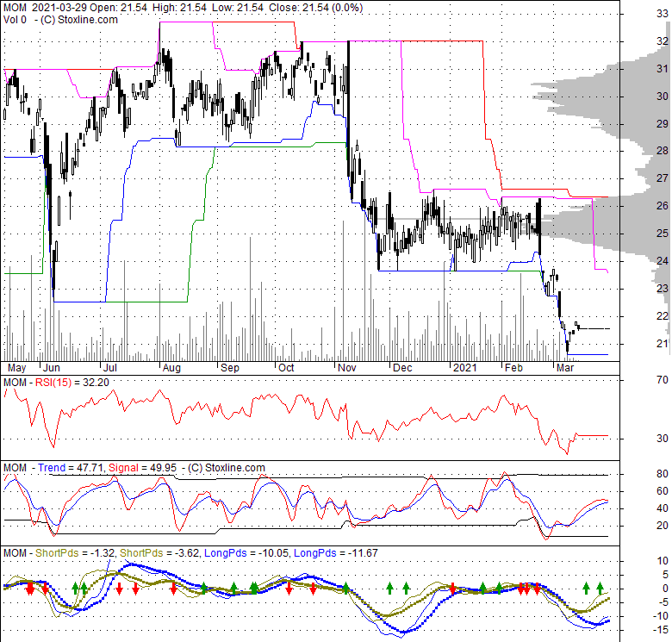Click the Mar label on the date axis
The width and height of the screenshot is (672, 642).
coord(565,368)
